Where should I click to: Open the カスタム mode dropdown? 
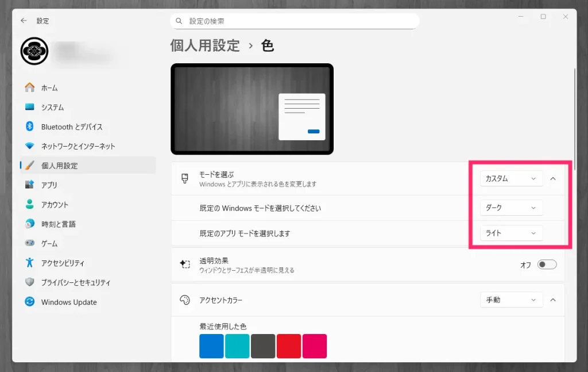pos(511,179)
